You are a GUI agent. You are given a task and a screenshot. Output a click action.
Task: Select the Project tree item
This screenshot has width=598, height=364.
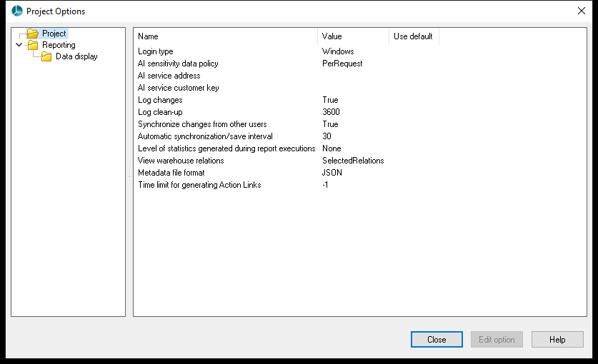(54, 34)
